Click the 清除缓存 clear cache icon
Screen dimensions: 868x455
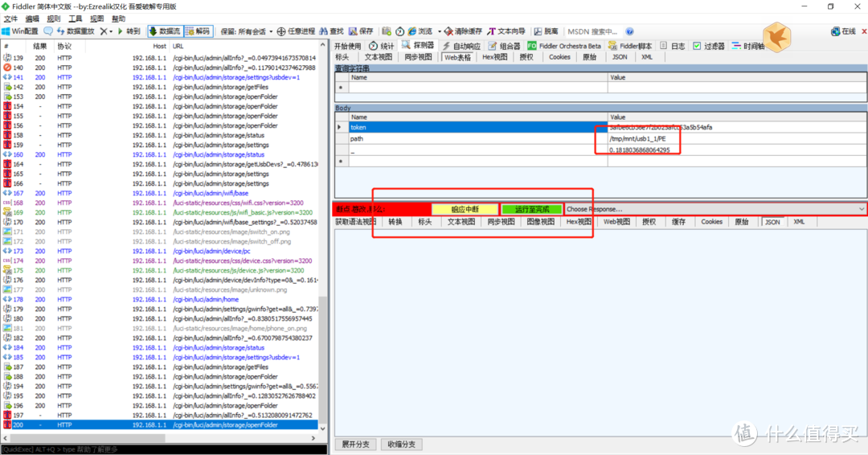pos(448,31)
